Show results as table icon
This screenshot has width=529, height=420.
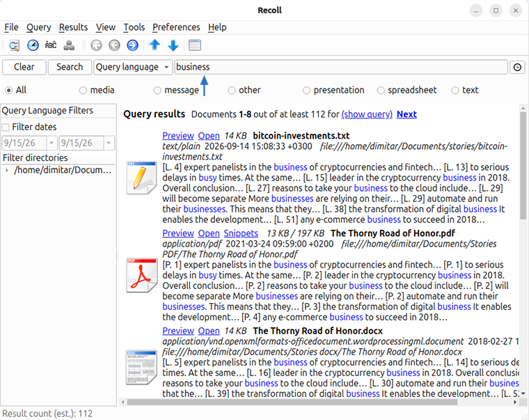195,45
